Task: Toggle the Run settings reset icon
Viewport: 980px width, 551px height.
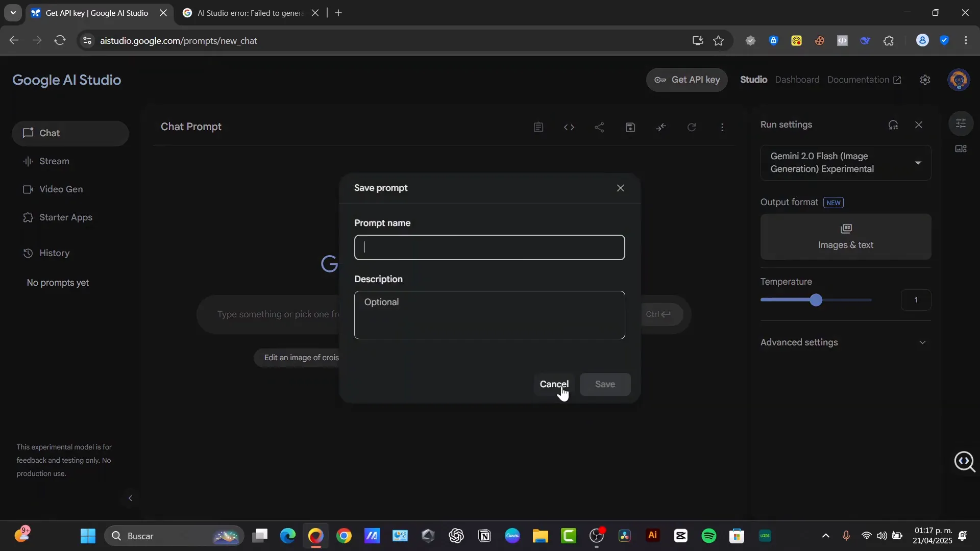Action: tap(894, 124)
